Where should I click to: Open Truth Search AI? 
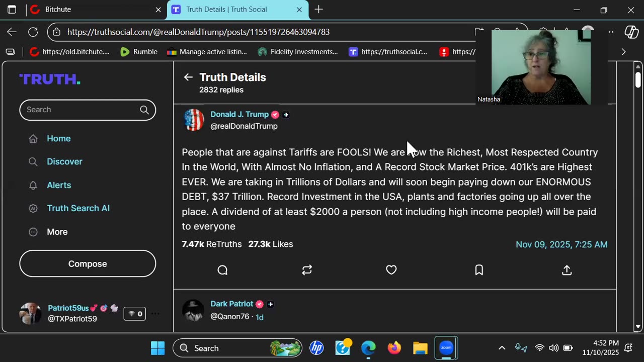[78, 209]
